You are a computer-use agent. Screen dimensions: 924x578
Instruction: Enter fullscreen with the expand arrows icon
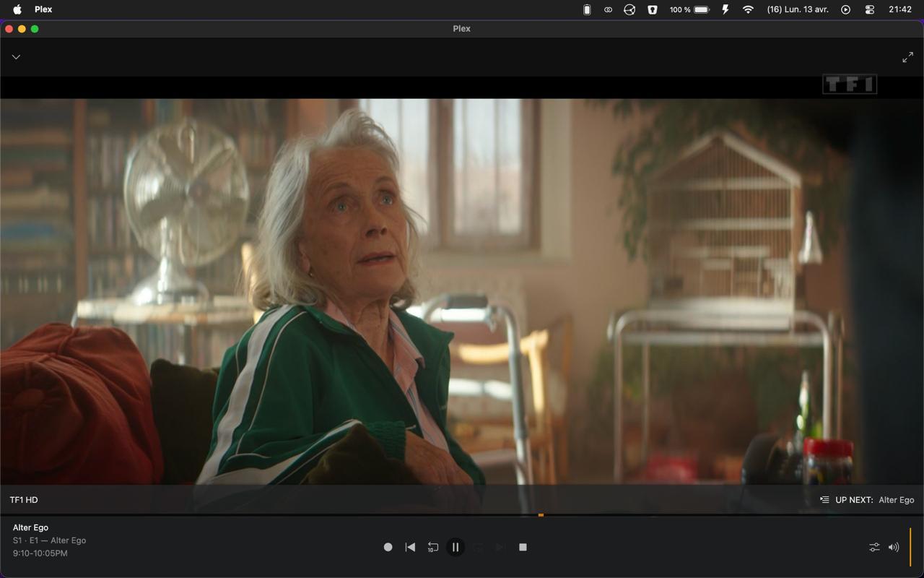click(907, 58)
